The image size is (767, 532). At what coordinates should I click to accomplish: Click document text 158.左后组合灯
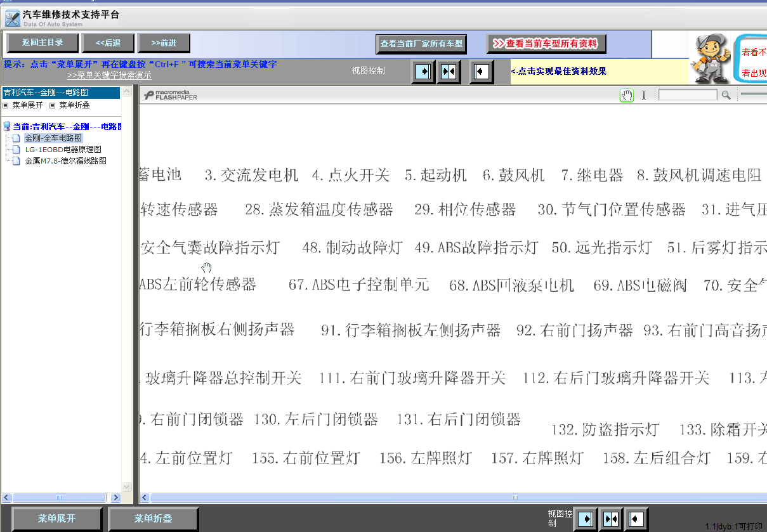tap(657, 457)
